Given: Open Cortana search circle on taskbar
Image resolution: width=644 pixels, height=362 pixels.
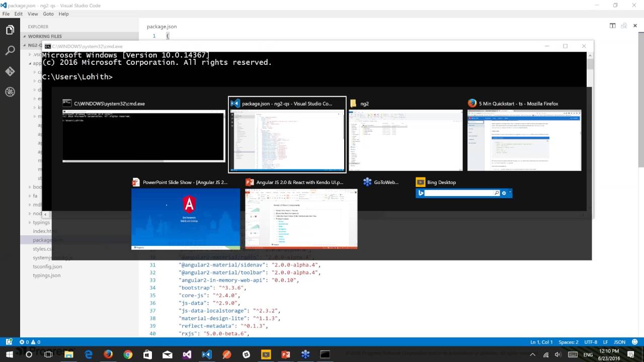Looking at the screenshot, I should [29, 354].
